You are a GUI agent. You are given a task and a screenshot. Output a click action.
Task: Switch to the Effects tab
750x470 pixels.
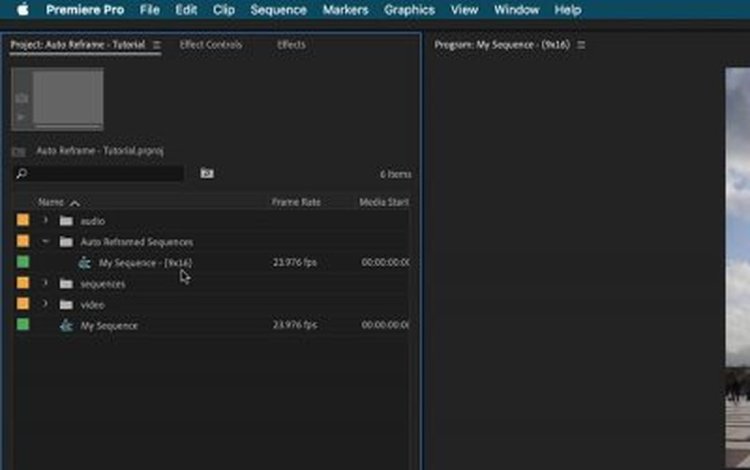[291, 45]
